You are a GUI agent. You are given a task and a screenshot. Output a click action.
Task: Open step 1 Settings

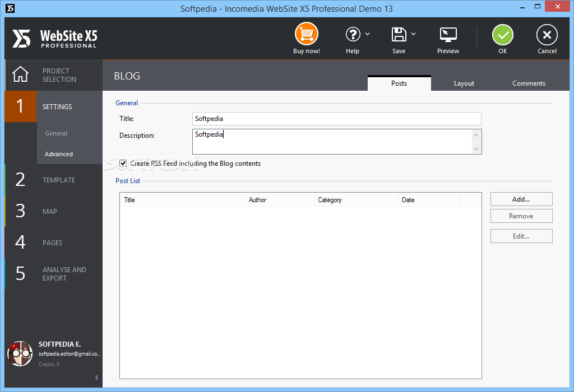point(53,106)
